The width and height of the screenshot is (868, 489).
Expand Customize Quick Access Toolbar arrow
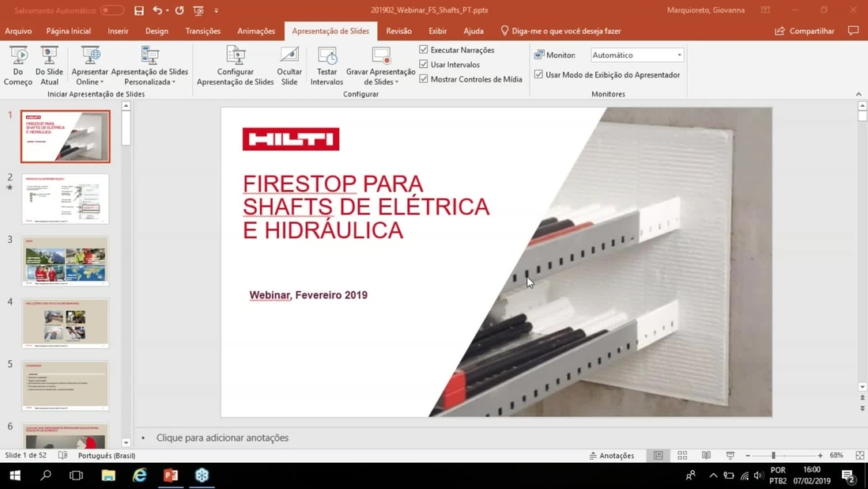(x=217, y=10)
